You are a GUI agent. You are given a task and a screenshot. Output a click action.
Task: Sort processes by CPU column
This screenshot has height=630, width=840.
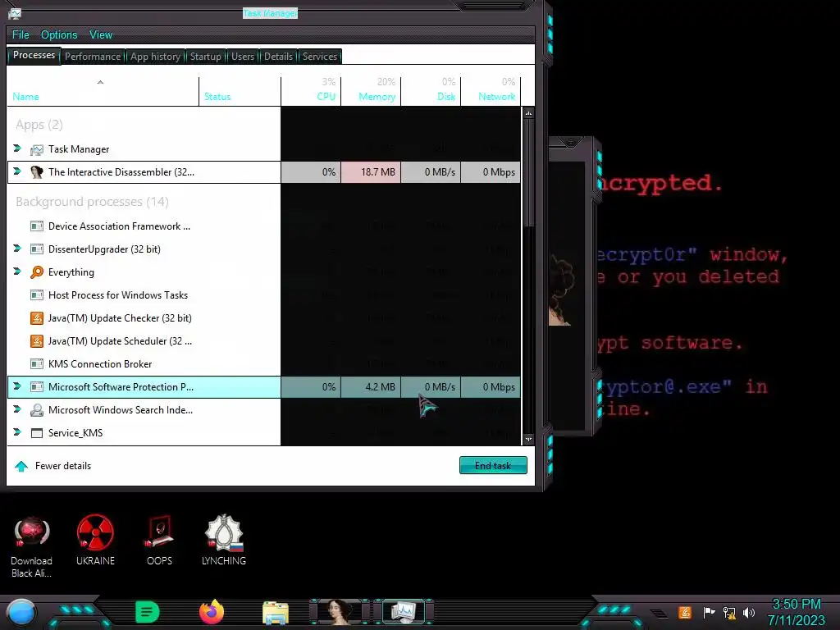311,91
